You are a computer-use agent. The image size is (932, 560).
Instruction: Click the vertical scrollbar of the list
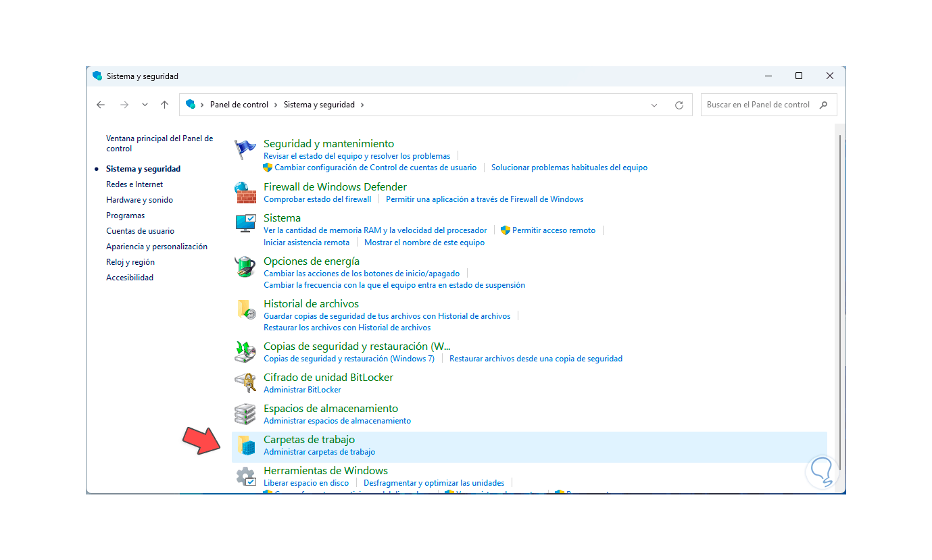[x=840, y=302]
